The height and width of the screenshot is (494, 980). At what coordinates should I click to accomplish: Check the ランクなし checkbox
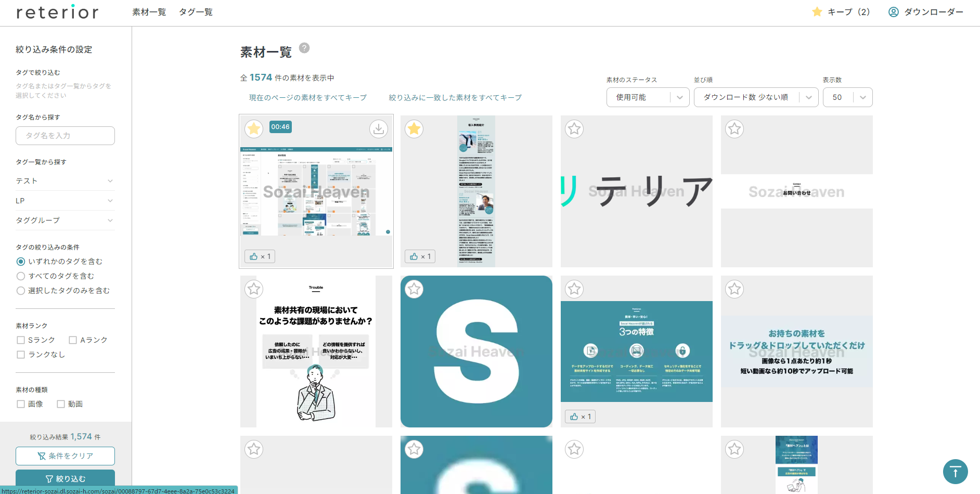click(x=21, y=355)
